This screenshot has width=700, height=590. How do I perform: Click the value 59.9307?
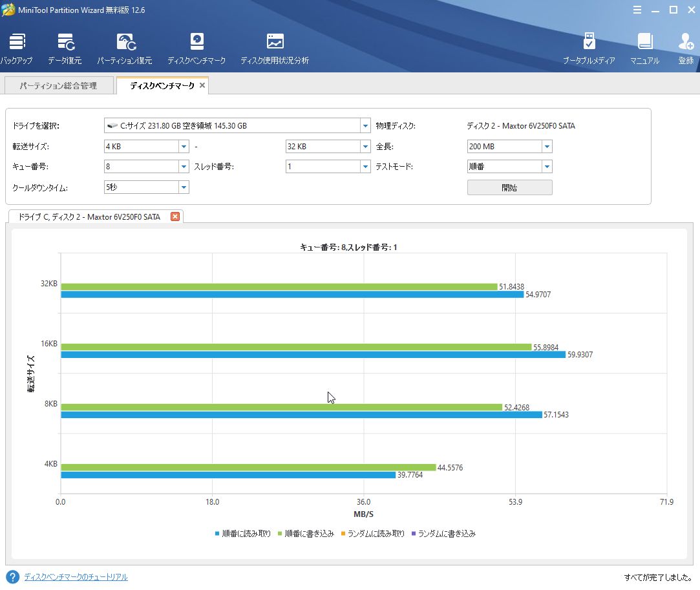(x=580, y=354)
